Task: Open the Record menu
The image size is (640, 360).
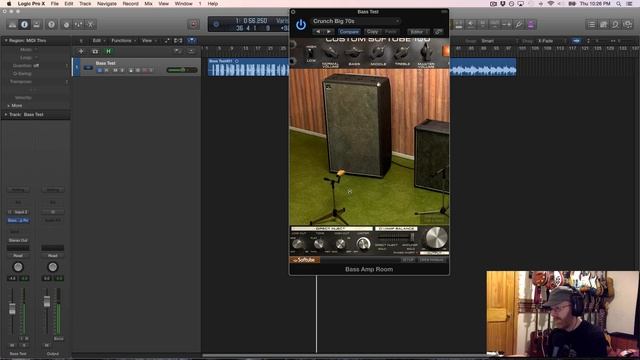Action: [x=131, y=4]
